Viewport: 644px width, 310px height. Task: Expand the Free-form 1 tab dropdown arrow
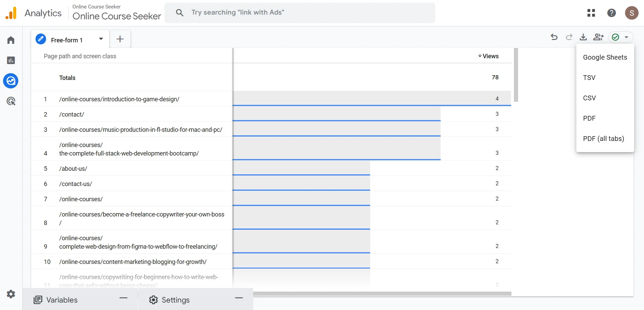pyautogui.click(x=101, y=39)
